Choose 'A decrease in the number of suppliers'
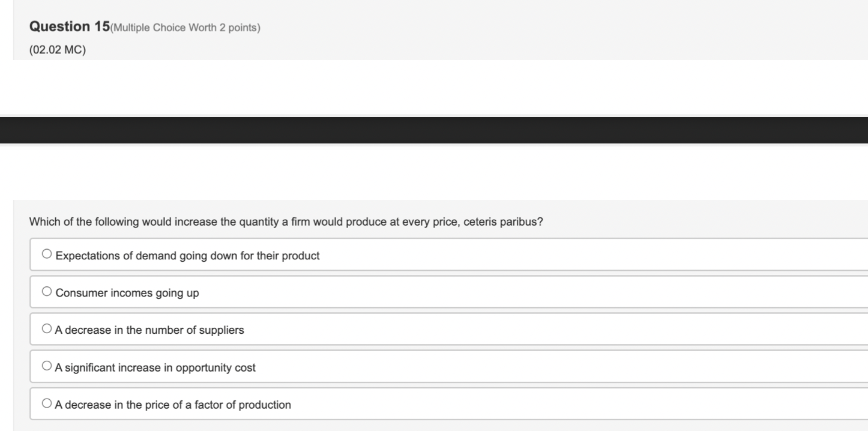The width and height of the screenshot is (868, 431). click(46, 328)
